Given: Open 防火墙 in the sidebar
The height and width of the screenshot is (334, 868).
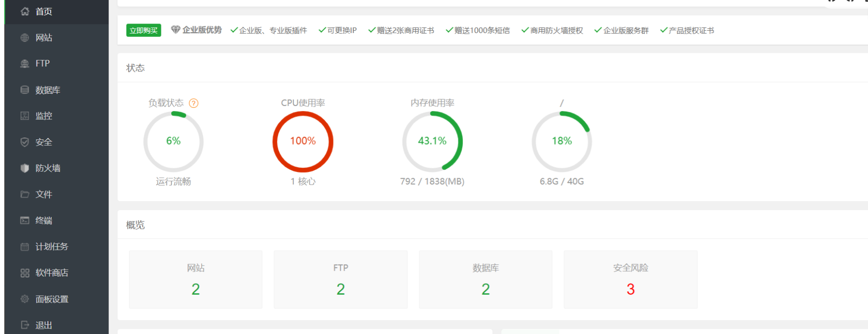Looking at the screenshot, I should pyautogui.click(x=56, y=168).
